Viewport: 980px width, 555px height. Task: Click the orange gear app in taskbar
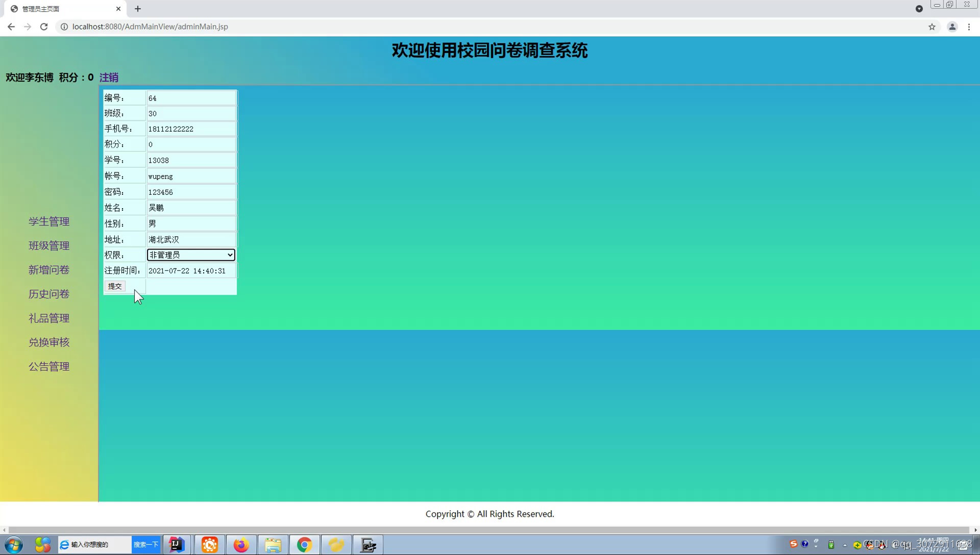point(209,545)
